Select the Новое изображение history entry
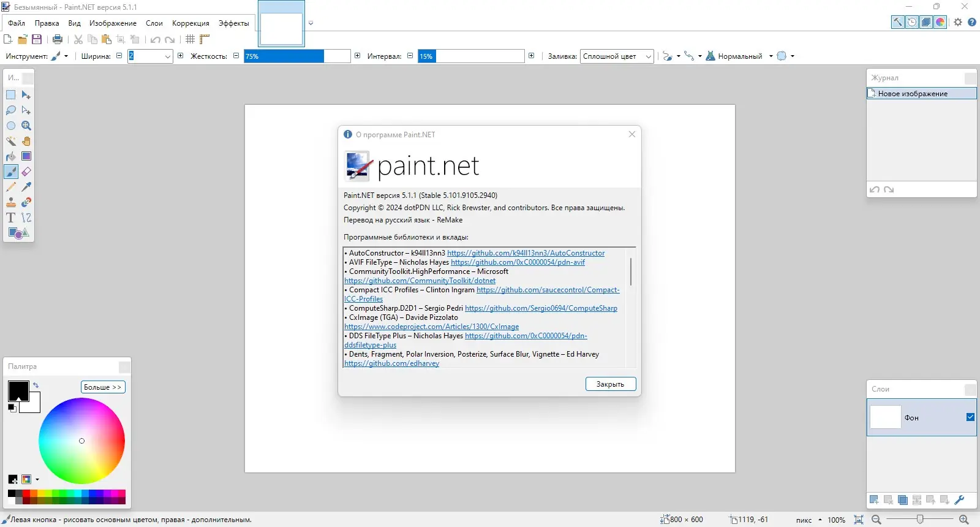Image resolution: width=980 pixels, height=527 pixels. click(x=921, y=94)
